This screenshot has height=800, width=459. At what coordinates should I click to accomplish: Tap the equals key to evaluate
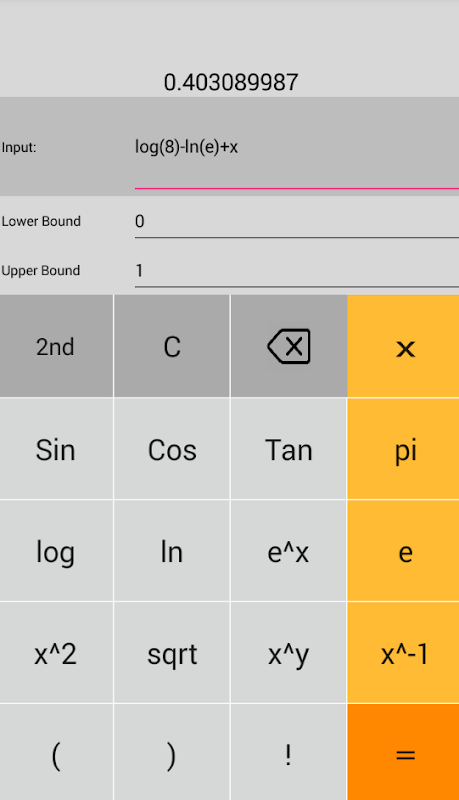(403, 753)
